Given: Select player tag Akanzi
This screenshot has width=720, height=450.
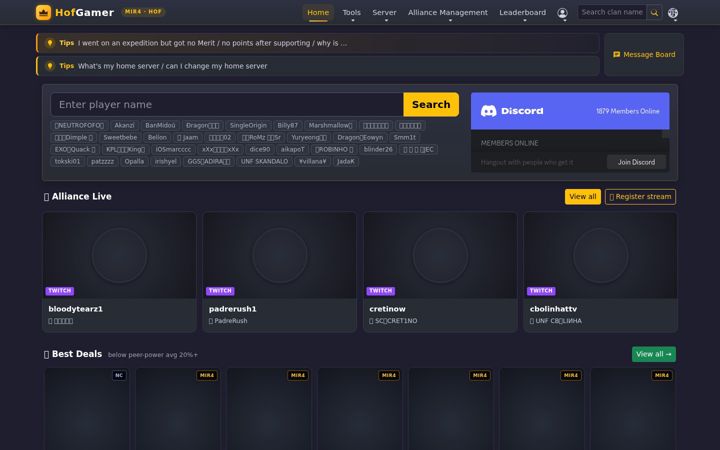Looking at the screenshot, I should [x=124, y=125].
